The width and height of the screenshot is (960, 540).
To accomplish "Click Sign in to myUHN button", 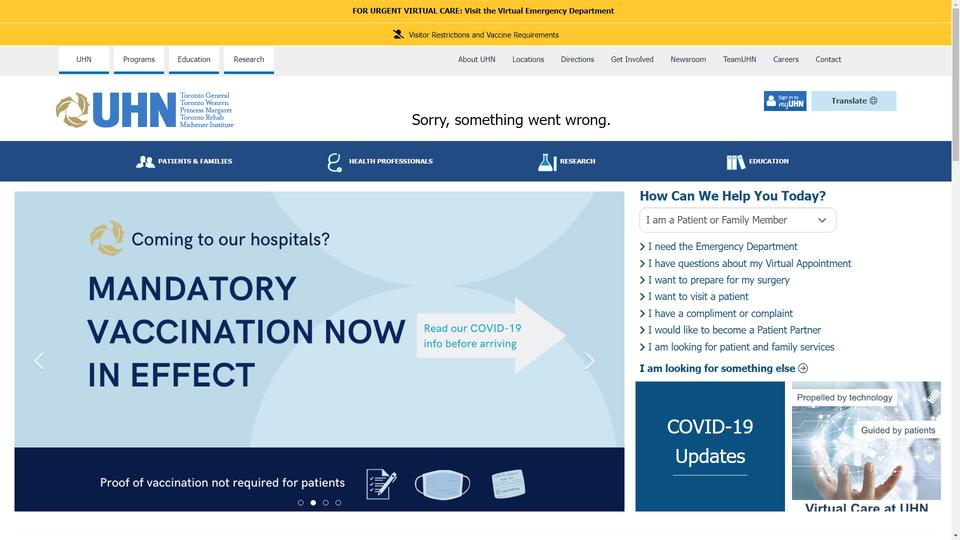I will pos(785,101).
